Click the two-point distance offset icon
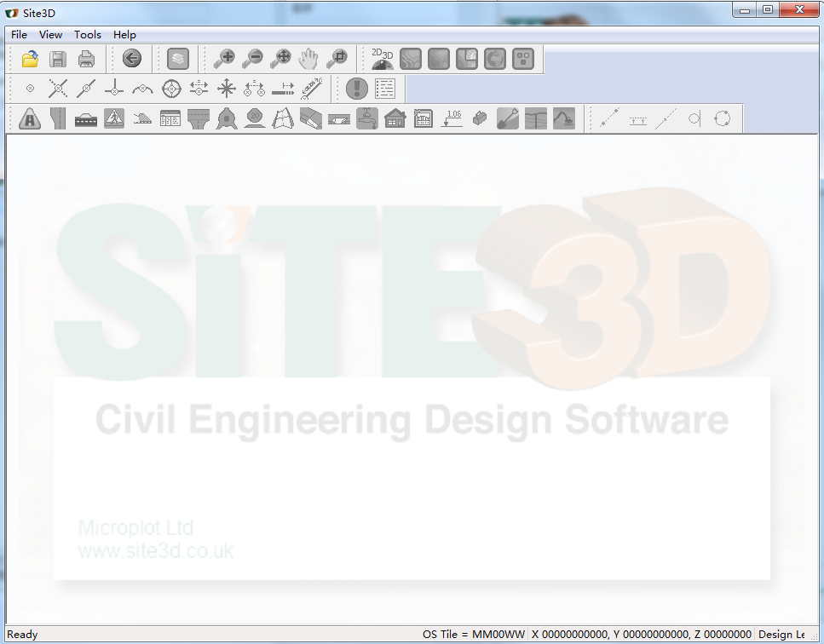824x644 pixels. (254, 89)
